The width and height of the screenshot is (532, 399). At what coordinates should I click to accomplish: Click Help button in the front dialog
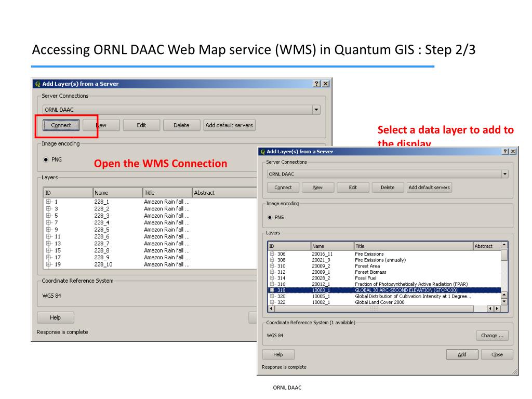click(x=278, y=354)
